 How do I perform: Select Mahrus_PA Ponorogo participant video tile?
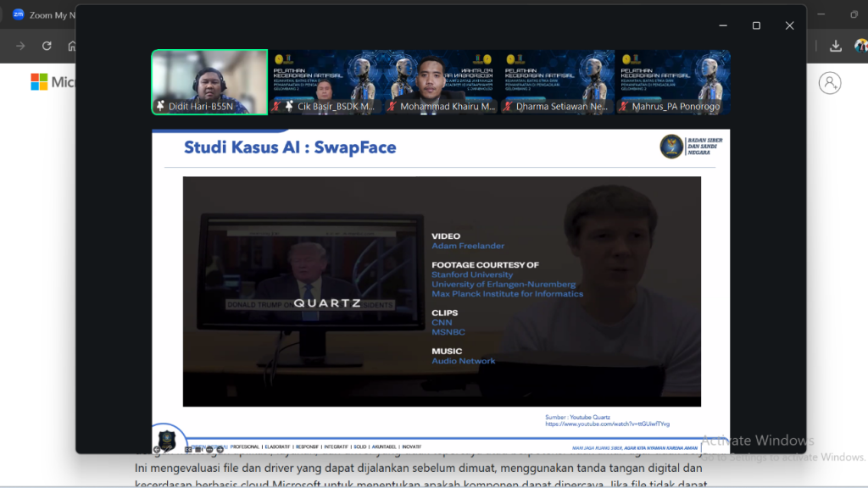672,82
